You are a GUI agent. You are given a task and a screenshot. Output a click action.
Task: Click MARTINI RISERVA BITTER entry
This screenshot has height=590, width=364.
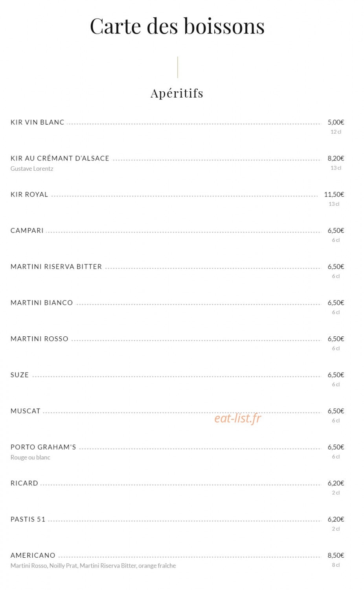56,267
